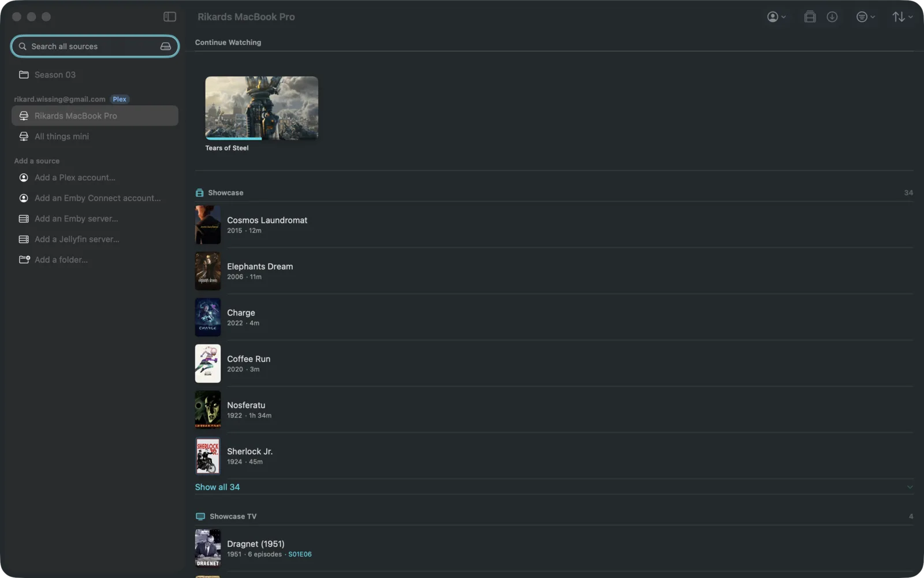Open the user account dropdown in toolbar
The height and width of the screenshot is (578, 924).
pyautogui.click(x=776, y=17)
